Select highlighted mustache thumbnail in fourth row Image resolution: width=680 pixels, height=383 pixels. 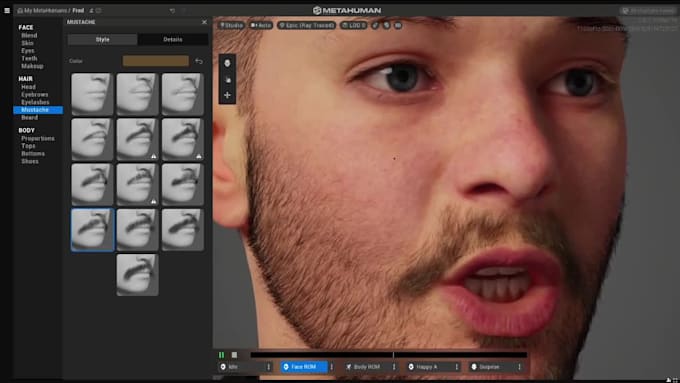click(92, 230)
